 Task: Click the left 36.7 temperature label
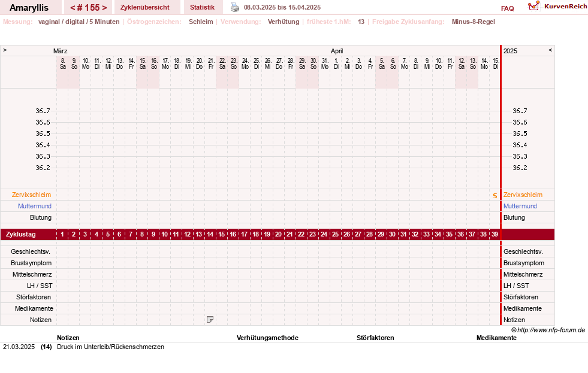click(43, 111)
